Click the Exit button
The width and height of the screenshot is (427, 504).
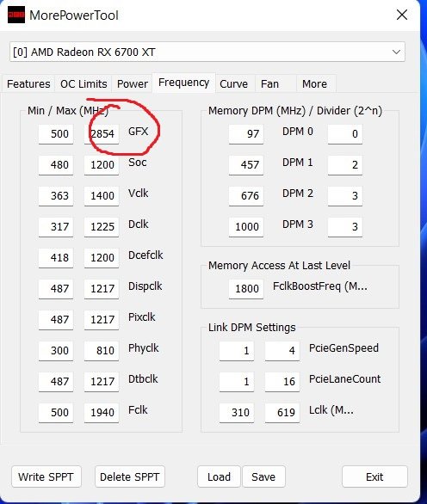click(x=374, y=476)
